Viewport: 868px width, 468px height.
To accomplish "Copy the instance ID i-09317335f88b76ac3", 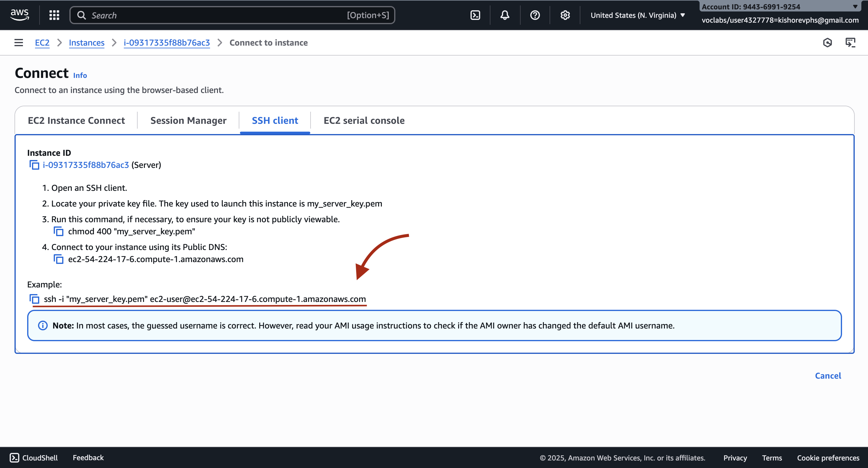I will (x=34, y=165).
